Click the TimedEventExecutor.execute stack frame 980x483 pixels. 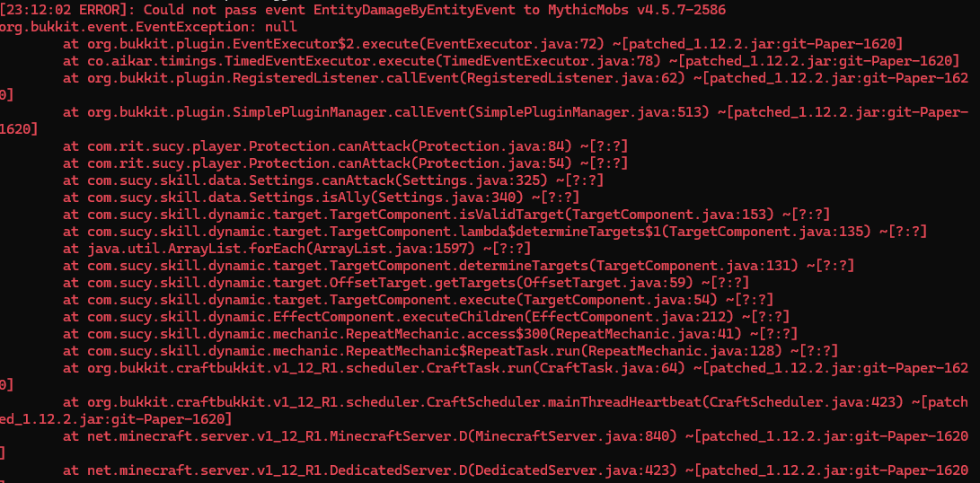point(377,61)
